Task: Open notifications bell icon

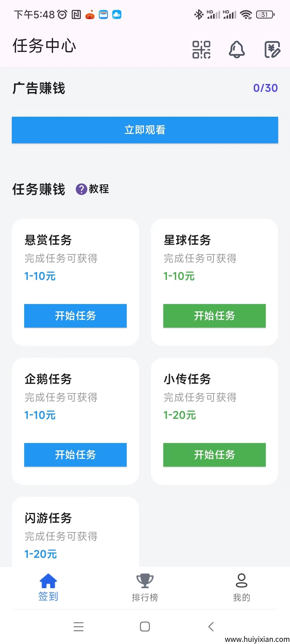Action: [x=237, y=50]
